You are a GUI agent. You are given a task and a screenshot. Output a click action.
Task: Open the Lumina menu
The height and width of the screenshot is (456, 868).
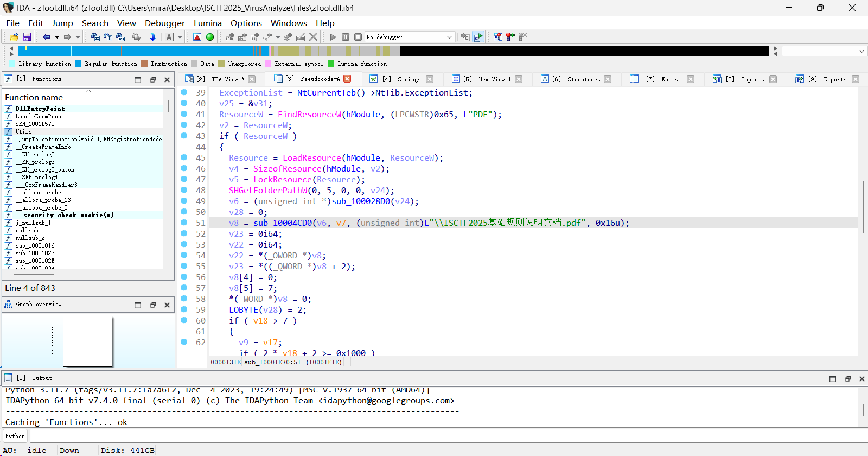pos(208,23)
